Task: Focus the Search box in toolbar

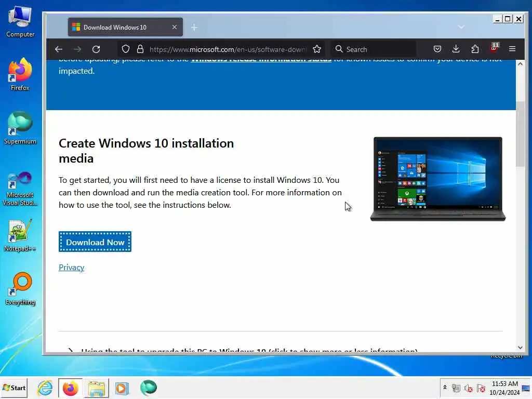Action: pyautogui.click(x=373, y=49)
